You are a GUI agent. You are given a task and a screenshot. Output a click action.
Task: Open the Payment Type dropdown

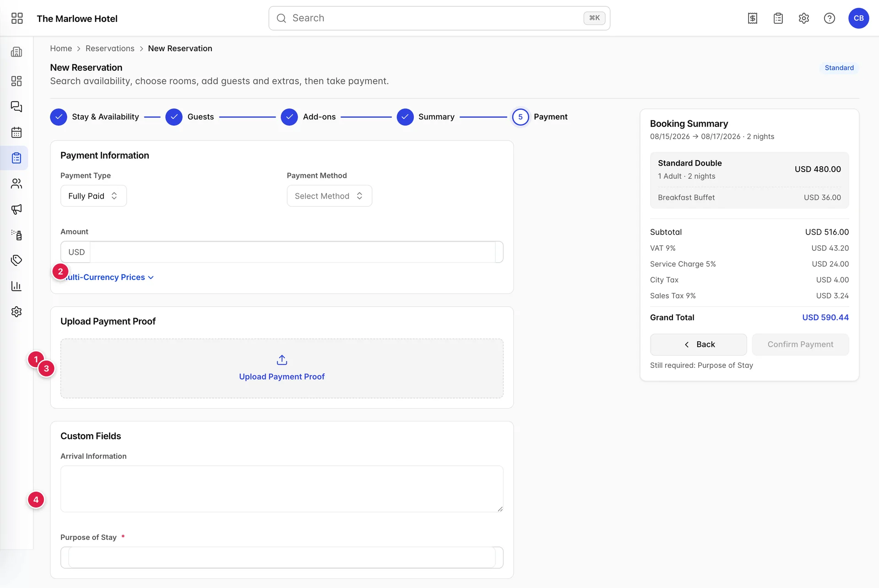[93, 196]
